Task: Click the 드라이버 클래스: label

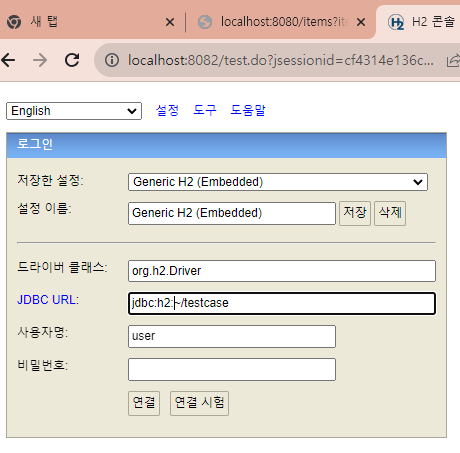Action: pyautogui.click(x=62, y=267)
